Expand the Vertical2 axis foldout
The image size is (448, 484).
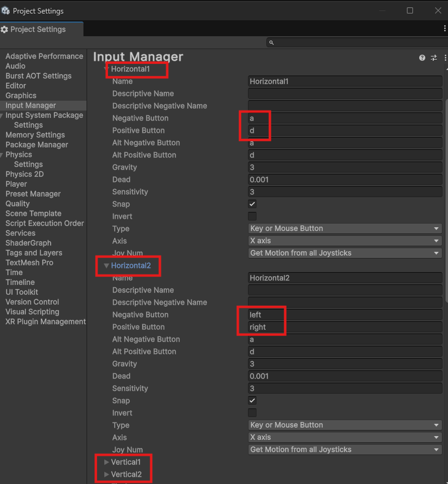click(x=106, y=474)
